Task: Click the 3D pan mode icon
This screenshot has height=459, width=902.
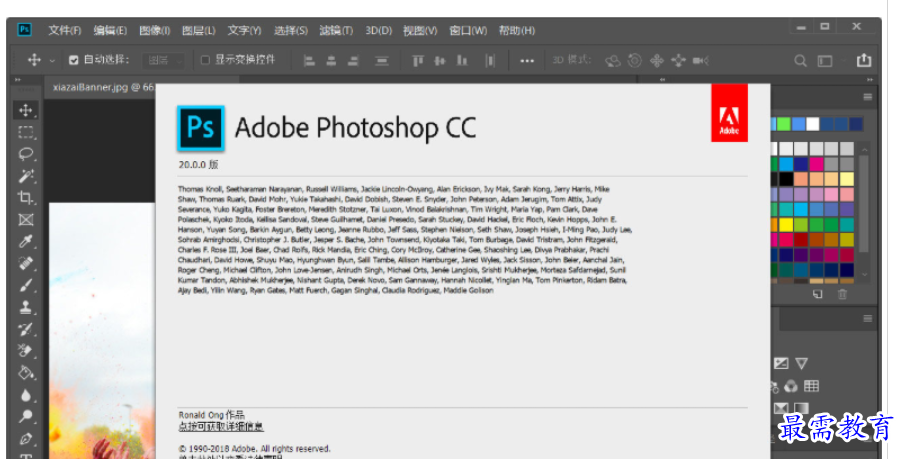Action: tap(657, 60)
